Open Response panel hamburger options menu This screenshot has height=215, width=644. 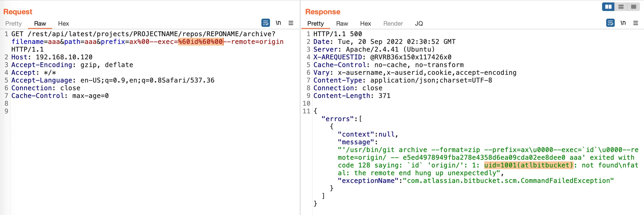pyautogui.click(x=636, y=23)
